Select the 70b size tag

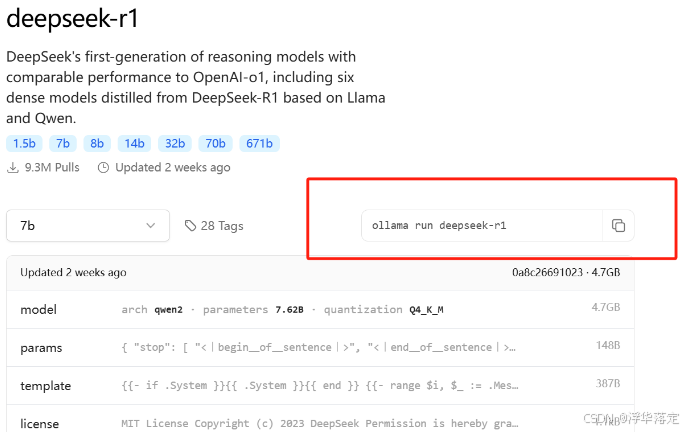(216, 144)
